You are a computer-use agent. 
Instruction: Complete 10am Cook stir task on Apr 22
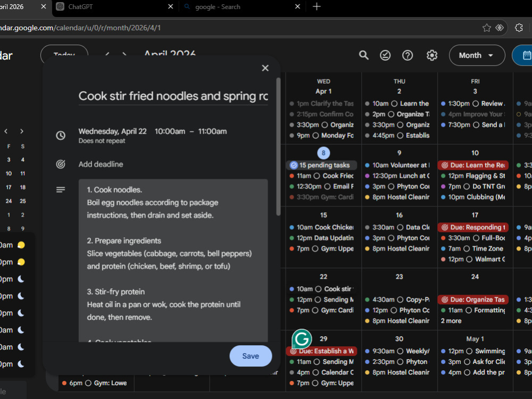pos(318,289)
